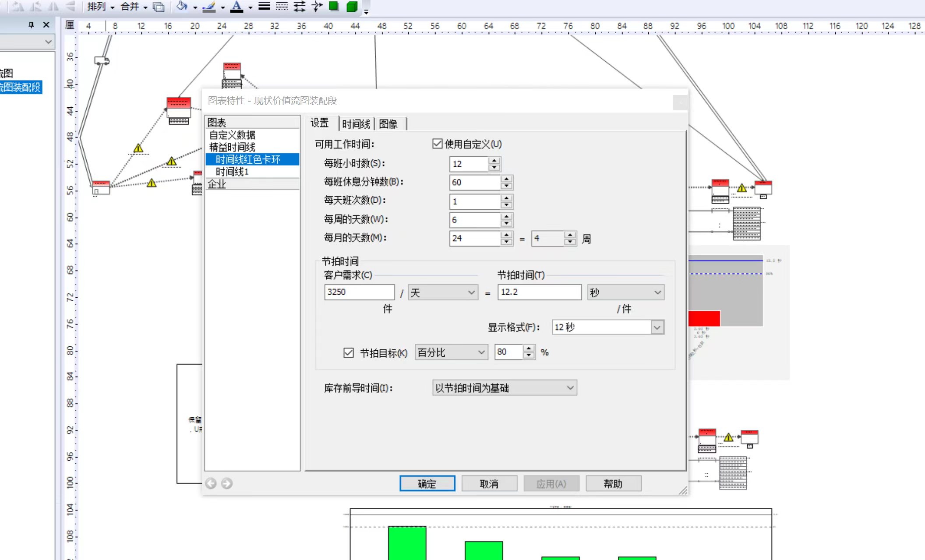The image size is (925, 560).
Task: Open the 秒 time unit dropdown
Action: (x=625, y=292)
